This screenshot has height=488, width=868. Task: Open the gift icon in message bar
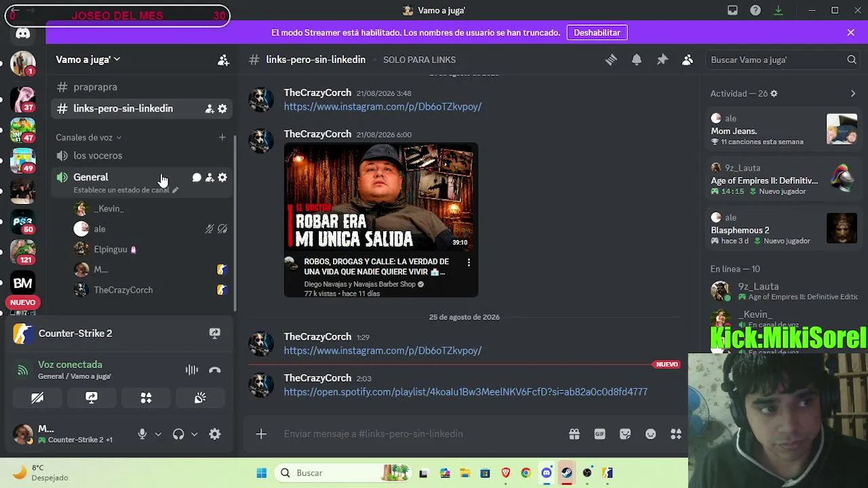point(574,434)
